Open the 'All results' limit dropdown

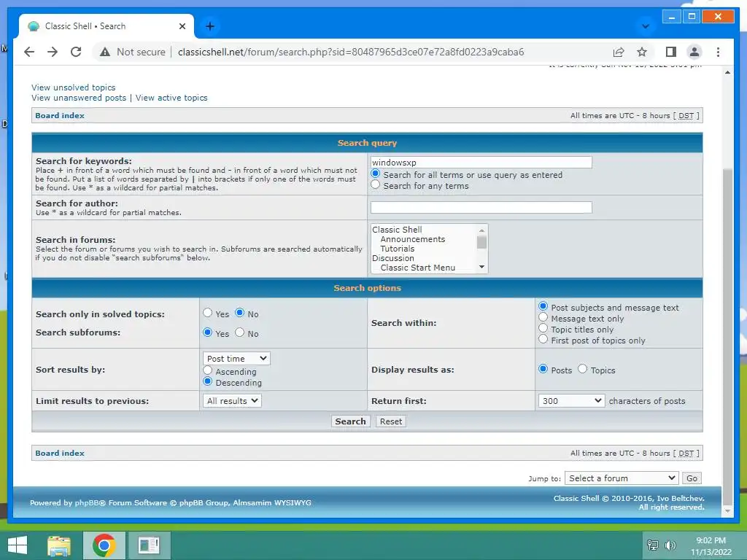click(232, 401)
